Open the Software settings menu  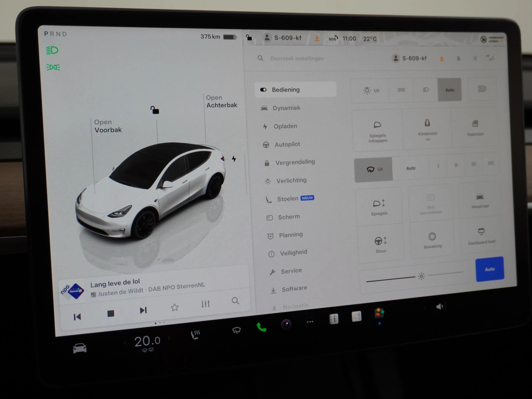click(289, 289)
